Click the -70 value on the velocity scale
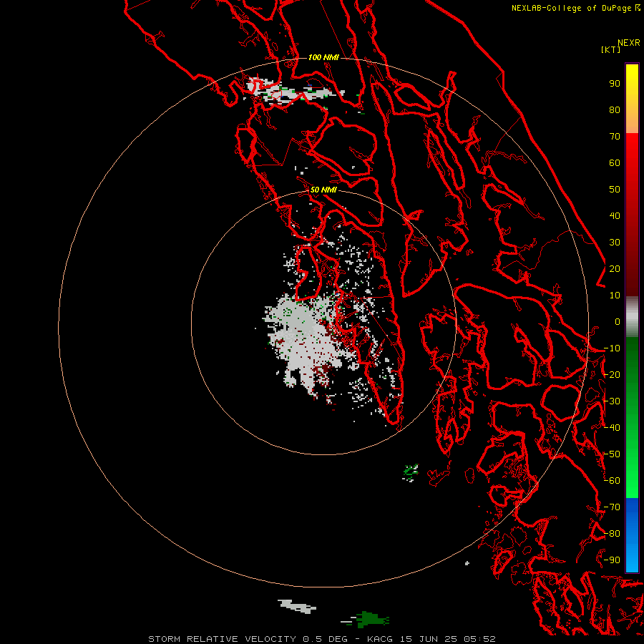Image resolution: width=644 pixels, height=644 pixels. [612, 507]
